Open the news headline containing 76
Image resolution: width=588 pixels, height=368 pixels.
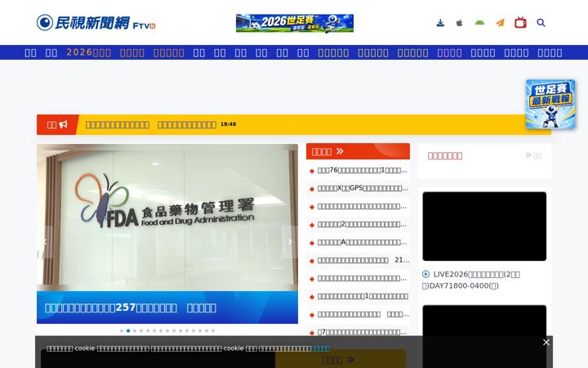363,170
